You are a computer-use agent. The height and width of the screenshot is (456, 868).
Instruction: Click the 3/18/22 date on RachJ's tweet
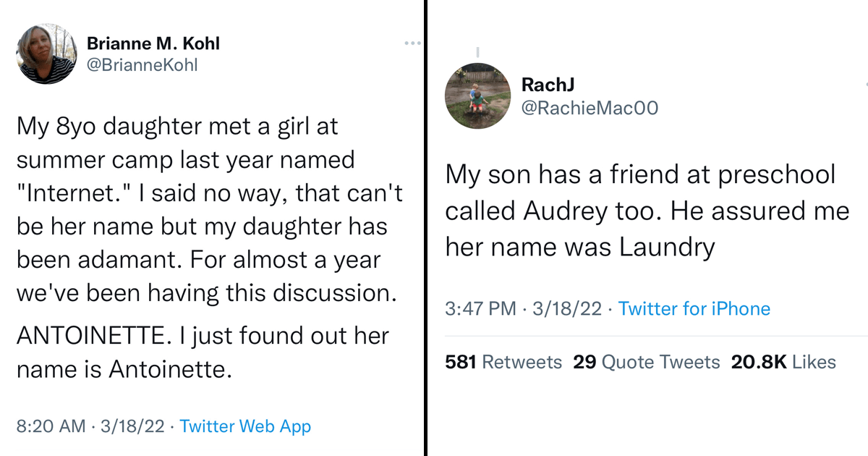[x=566, y=309]
